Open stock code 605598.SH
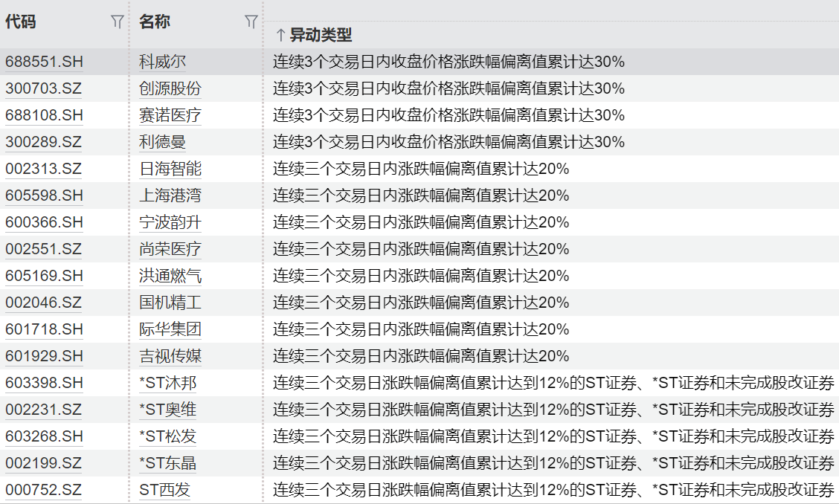This screenshot has width=839, height=504. click(44, 196)
